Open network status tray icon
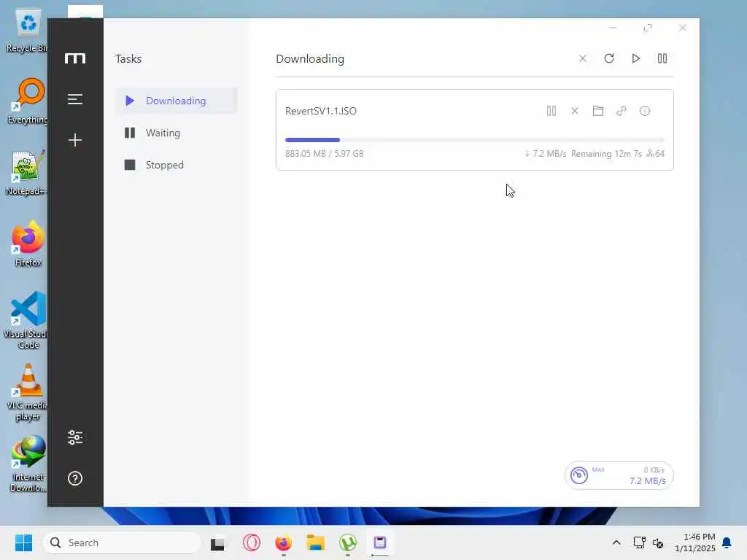The width and height of the screenshot is (747, 560). click(x=639, y=542)
